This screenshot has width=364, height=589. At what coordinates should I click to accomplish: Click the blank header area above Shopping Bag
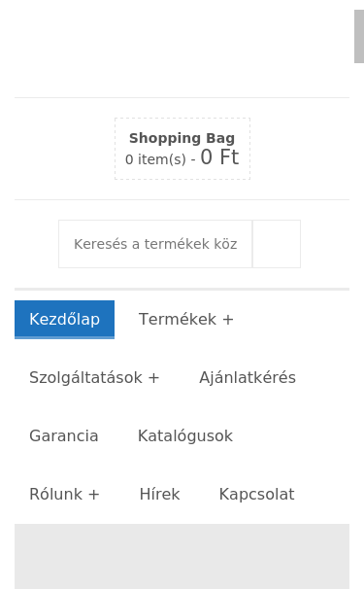pyautogui.click(x=182, y=49)
